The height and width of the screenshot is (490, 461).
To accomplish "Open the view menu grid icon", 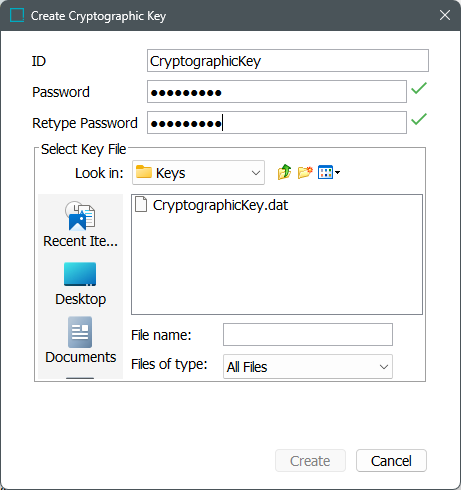I will tap(325, 172).
